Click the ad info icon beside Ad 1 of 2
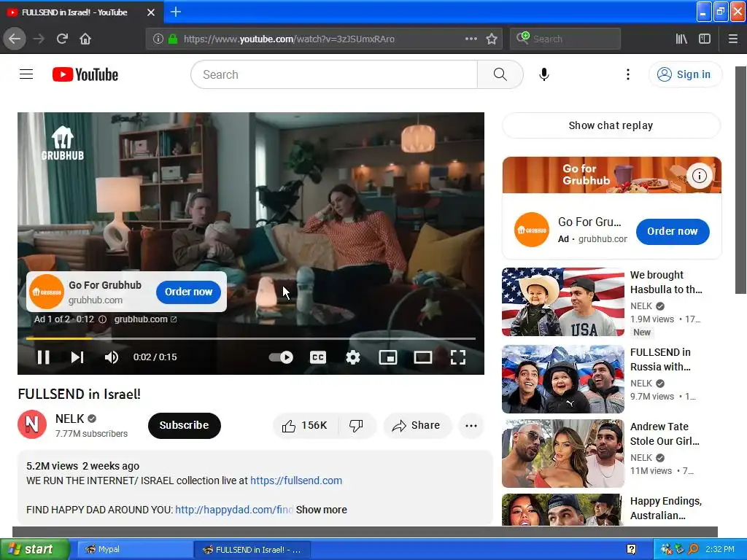Viewport: 747px width, 560px height. pyautogui.click(x=102, y=319)
